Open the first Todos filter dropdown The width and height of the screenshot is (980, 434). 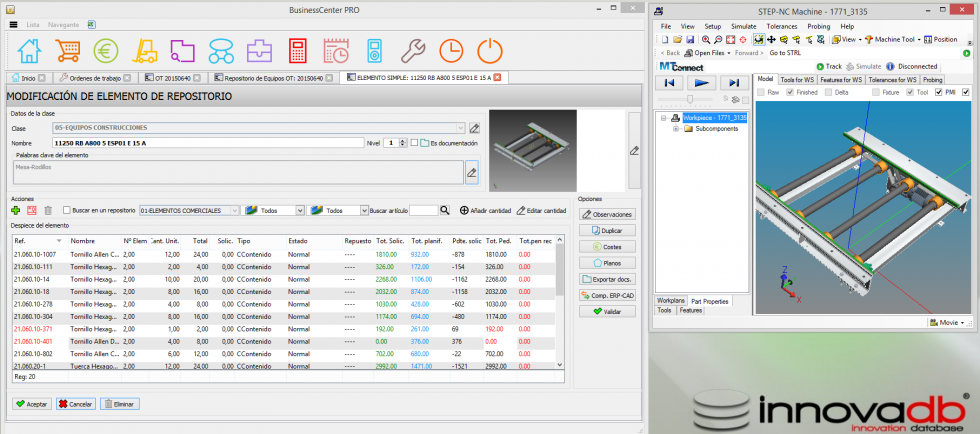click(300, 211)
